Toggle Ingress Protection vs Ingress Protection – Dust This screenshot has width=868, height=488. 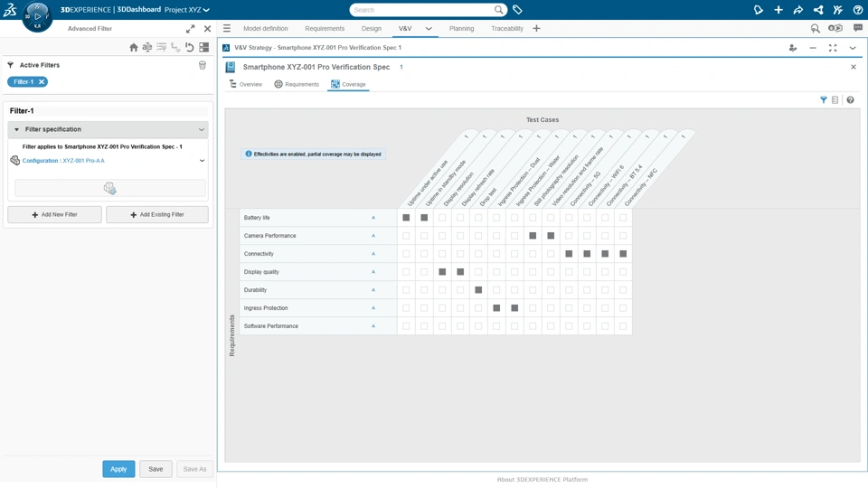point(496,308)
